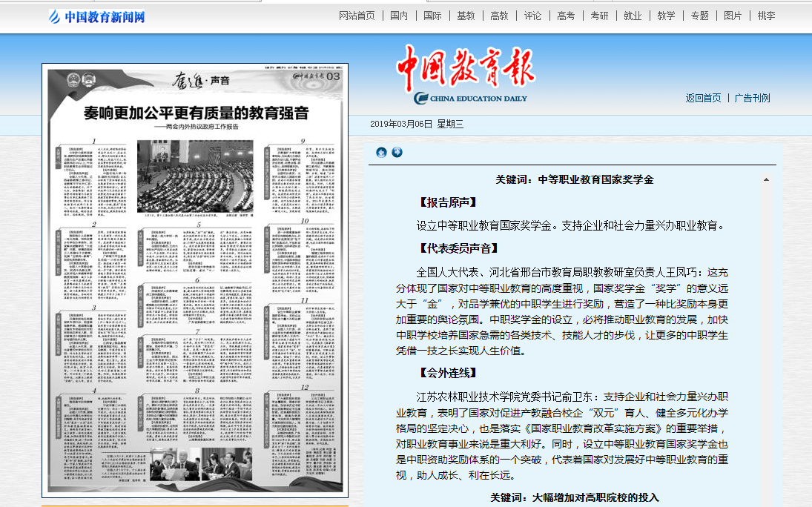Image resolution: width=812 pixels, height=507 pixels.
Task: Click the scroll-up arrow in article panel
Action: [766, 180]
